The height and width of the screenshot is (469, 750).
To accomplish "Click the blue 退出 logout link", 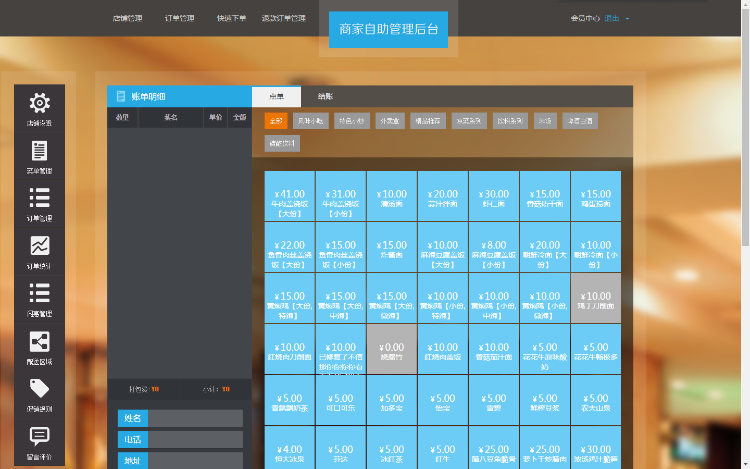I will click(x=612, y=18).
